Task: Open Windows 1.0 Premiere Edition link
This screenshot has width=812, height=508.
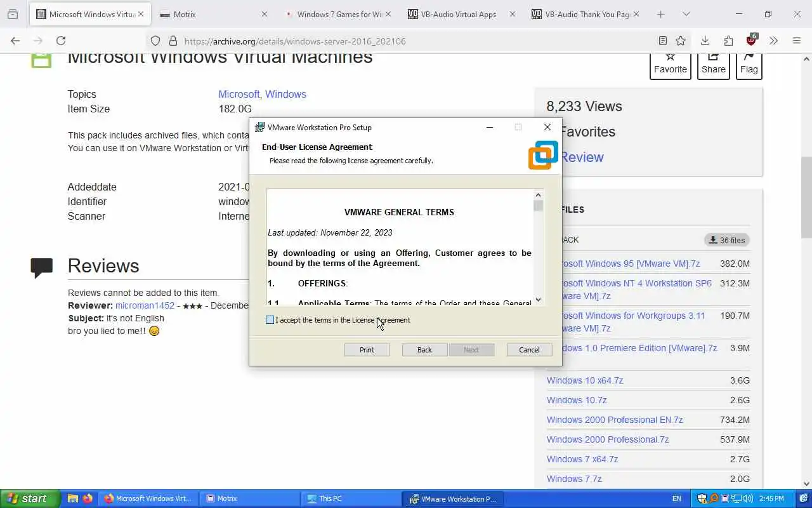Action: [639, 348]
